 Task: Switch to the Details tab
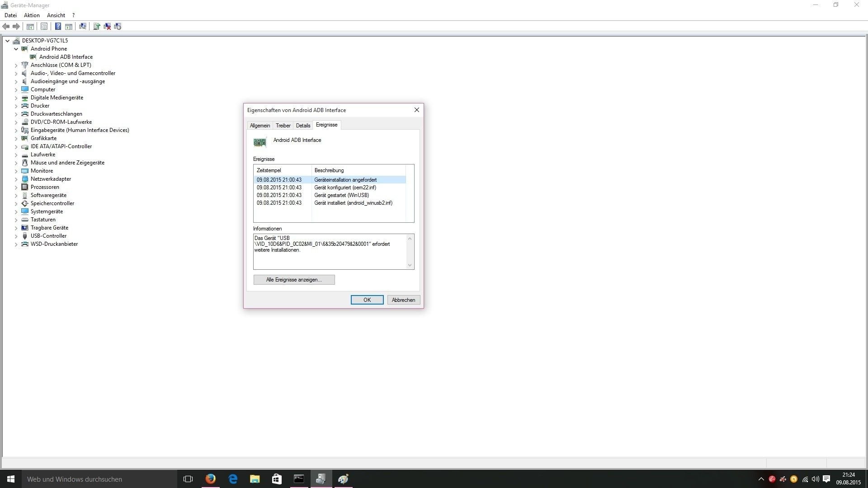[303, 126]
